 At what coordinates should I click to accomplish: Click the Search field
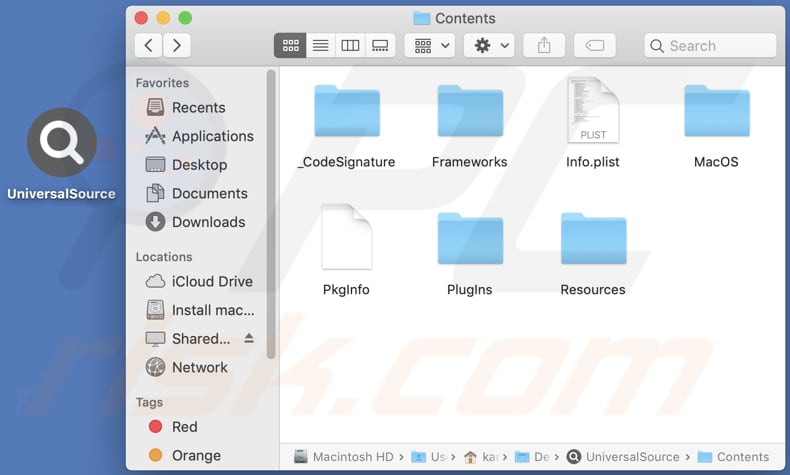tap(710, 45)
